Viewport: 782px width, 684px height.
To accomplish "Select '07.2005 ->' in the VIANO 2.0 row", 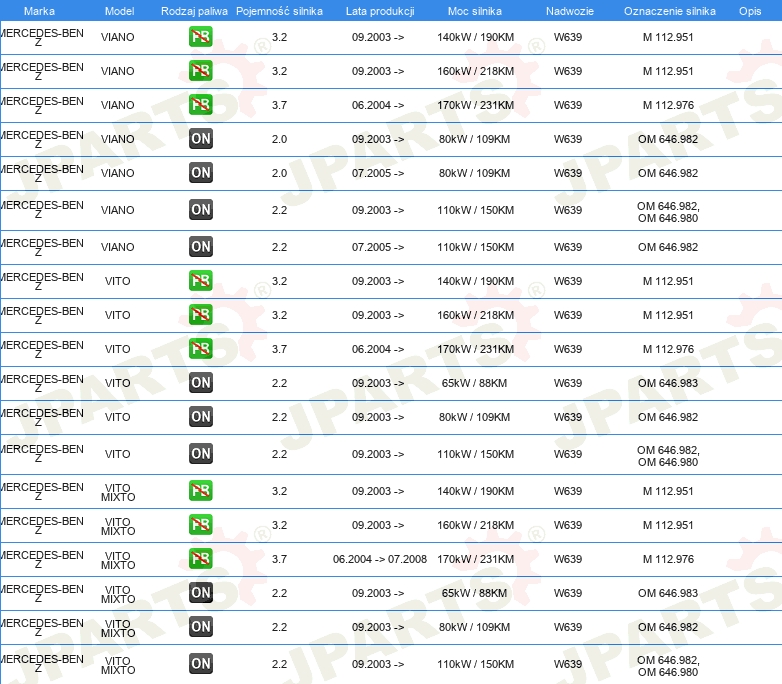I will click(378, 173).
